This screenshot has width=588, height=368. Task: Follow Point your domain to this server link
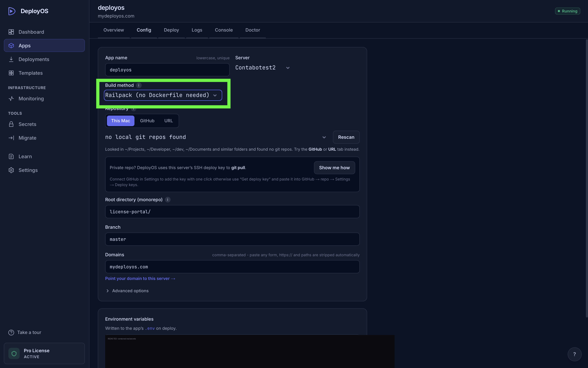click(x=140, y=278)
